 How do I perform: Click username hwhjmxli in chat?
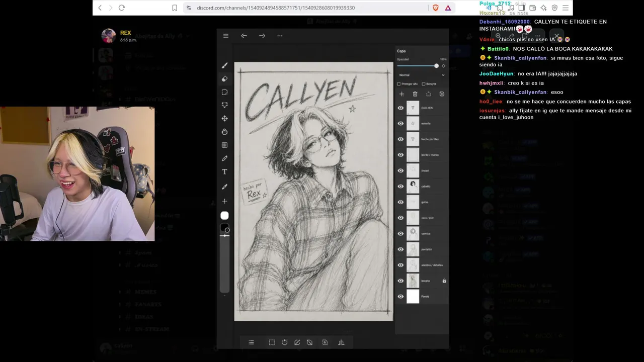click(x=491, y=83)
